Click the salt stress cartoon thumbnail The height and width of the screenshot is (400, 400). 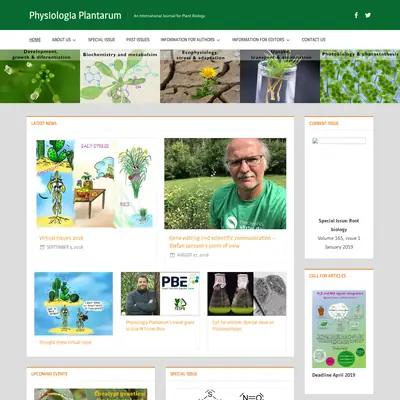coord(95,184)
